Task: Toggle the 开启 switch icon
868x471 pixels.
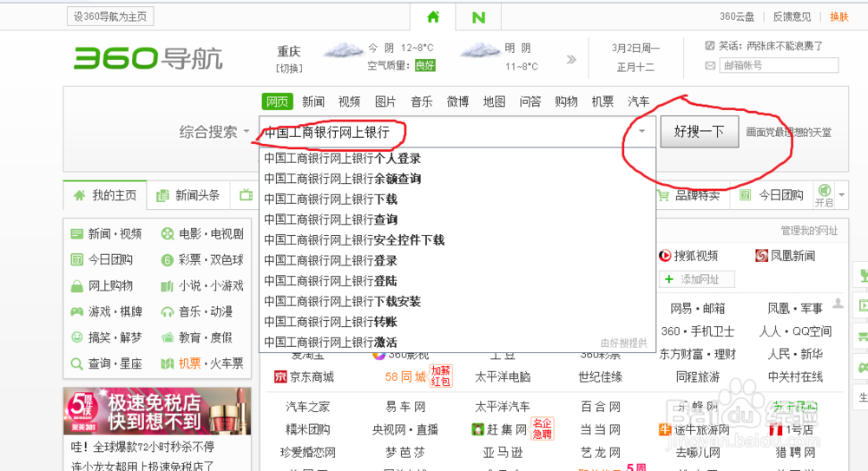Action: click(825, 191)
